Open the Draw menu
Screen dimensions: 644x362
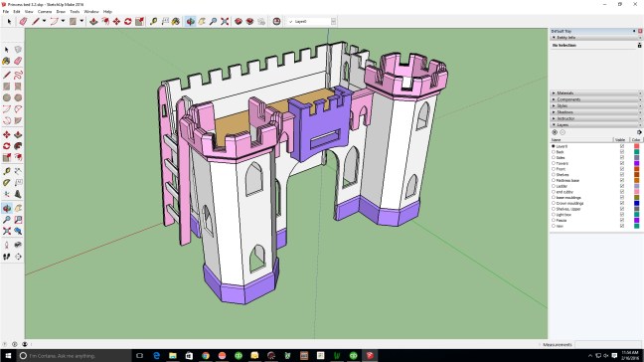click(x=61, y=12)
